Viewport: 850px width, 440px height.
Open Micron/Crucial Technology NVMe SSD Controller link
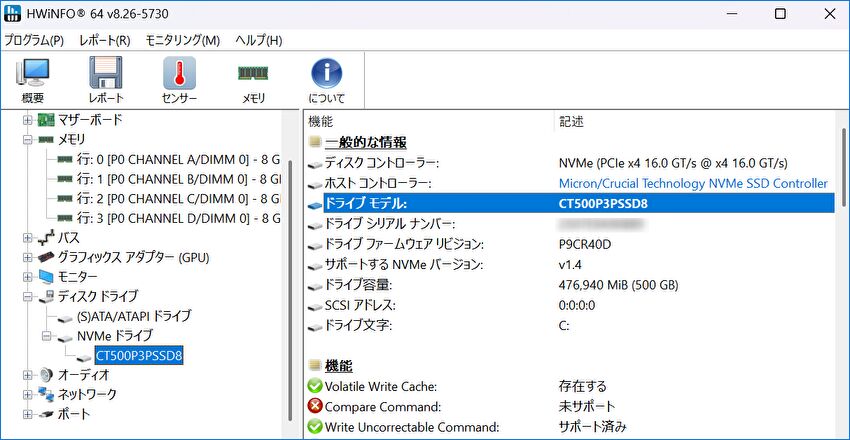[x=693, y=184]
